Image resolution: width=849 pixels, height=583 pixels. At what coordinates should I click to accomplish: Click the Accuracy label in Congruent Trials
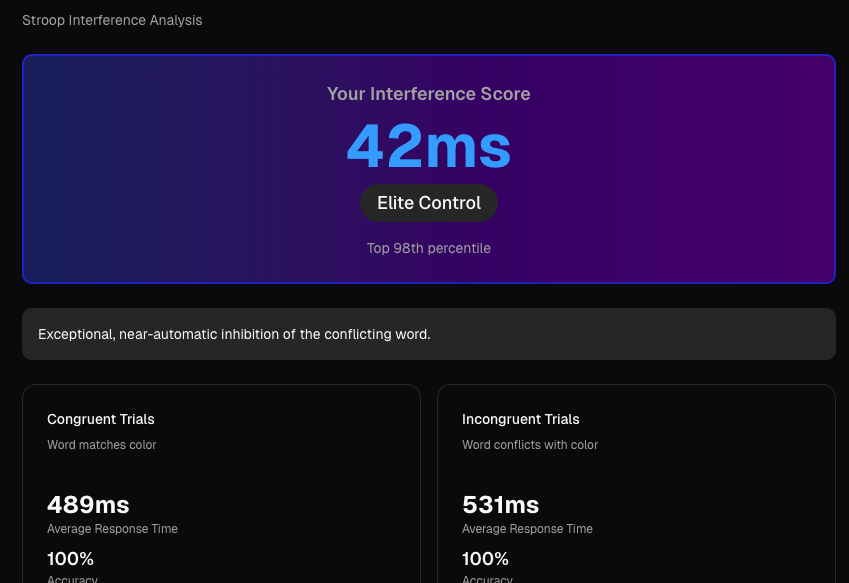pyautogui.click(x=72, y=578)
